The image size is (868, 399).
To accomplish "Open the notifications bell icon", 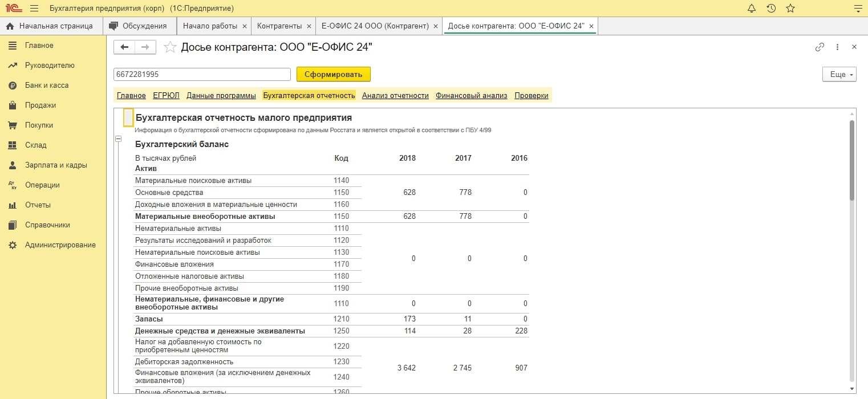I will pyautogui.click(x=752, y=9).
